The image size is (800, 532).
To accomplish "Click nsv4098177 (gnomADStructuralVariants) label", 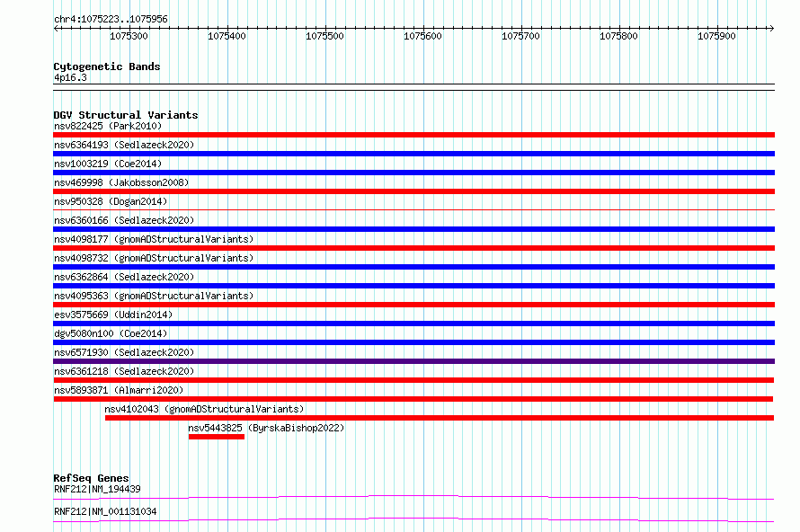I will pyautogui.click(x=154, y=239).
